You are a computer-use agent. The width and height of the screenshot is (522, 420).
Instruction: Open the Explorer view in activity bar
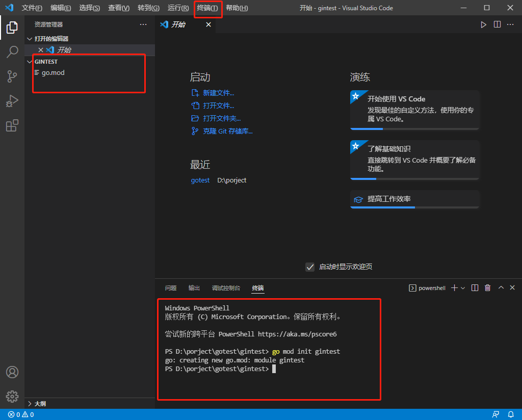click(x=12, y=28)
